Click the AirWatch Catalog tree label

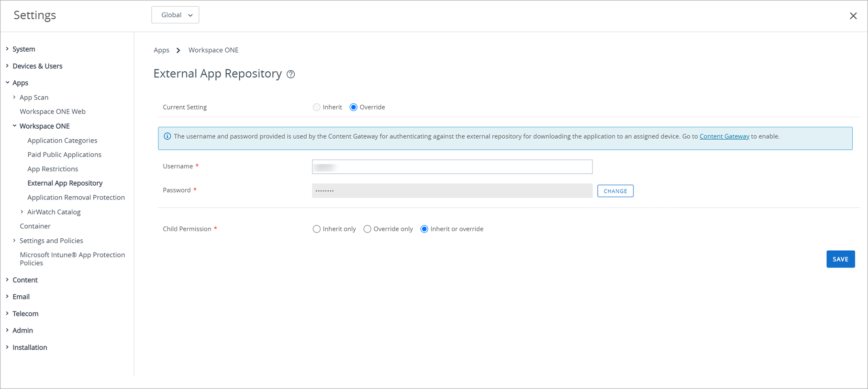tap(54, 212)
